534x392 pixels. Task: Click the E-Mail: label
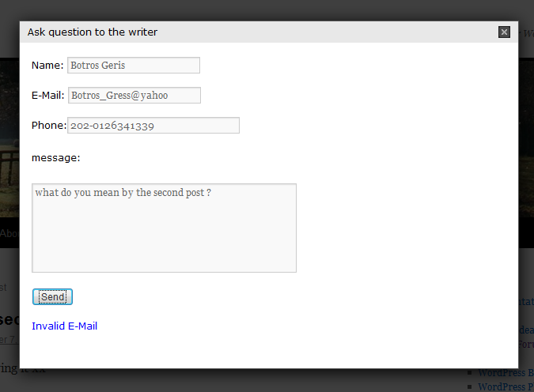47,96
